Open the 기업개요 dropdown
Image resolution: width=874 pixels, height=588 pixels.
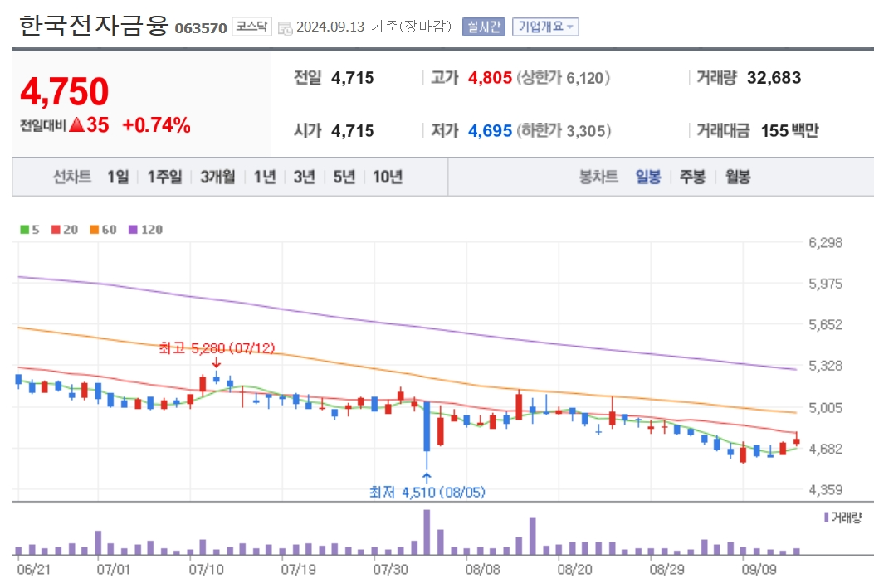click(x=545, y=27)
